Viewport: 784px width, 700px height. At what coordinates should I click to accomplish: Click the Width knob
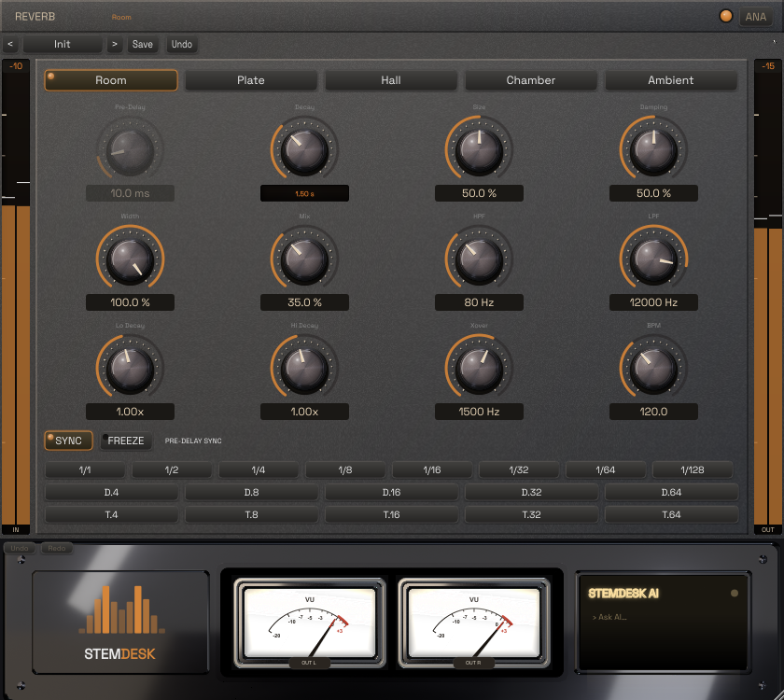[130, 259]
